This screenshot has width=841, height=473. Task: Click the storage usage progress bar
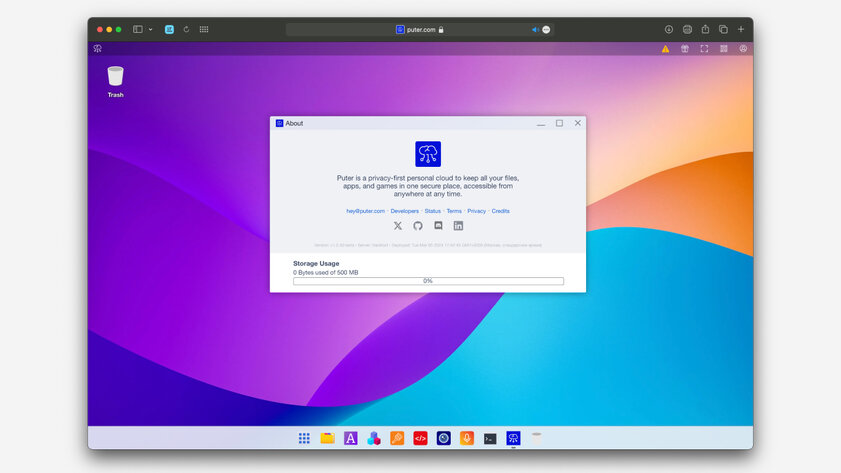tap(428, 281)
